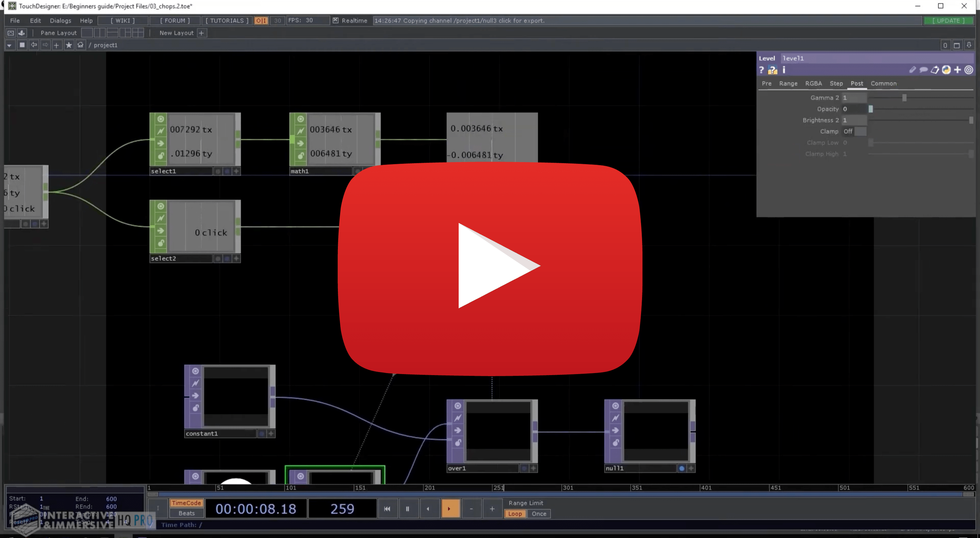The image size is (980, 538).
Task: Click the bookmark star icon
Action: coord(68,45)
